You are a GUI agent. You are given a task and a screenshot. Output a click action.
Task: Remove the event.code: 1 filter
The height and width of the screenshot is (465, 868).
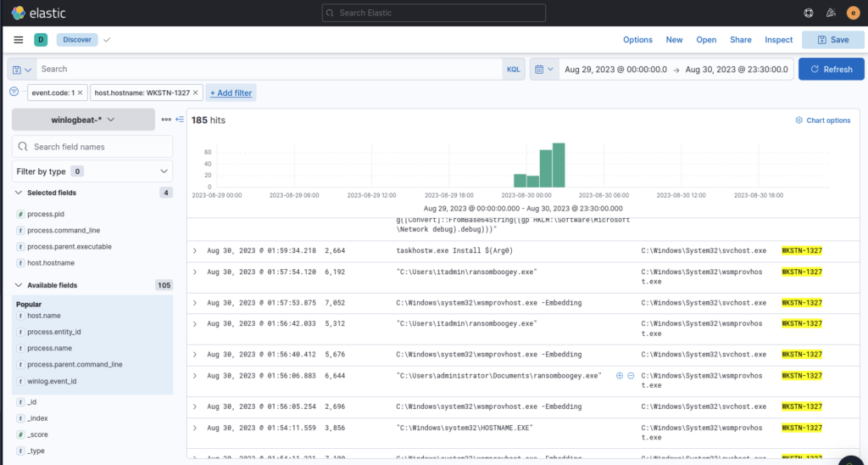(80, 92)
